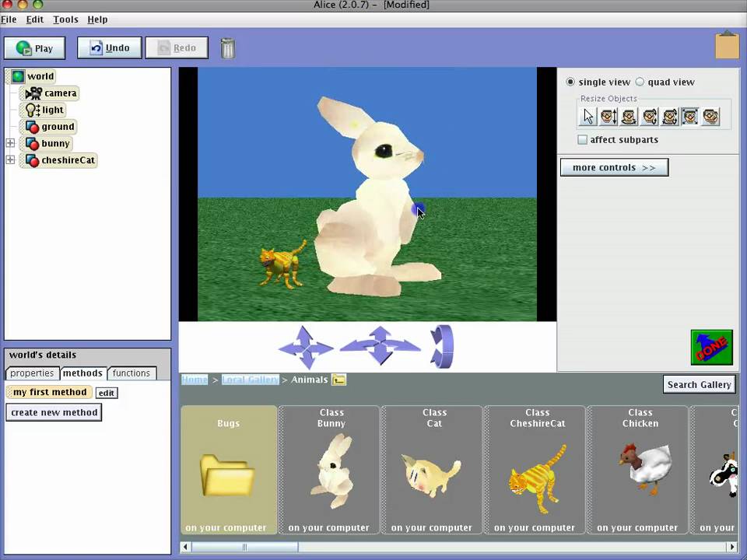747x560 pixels.
Task: Expand the bunny tree node
Action: point(10,143)
